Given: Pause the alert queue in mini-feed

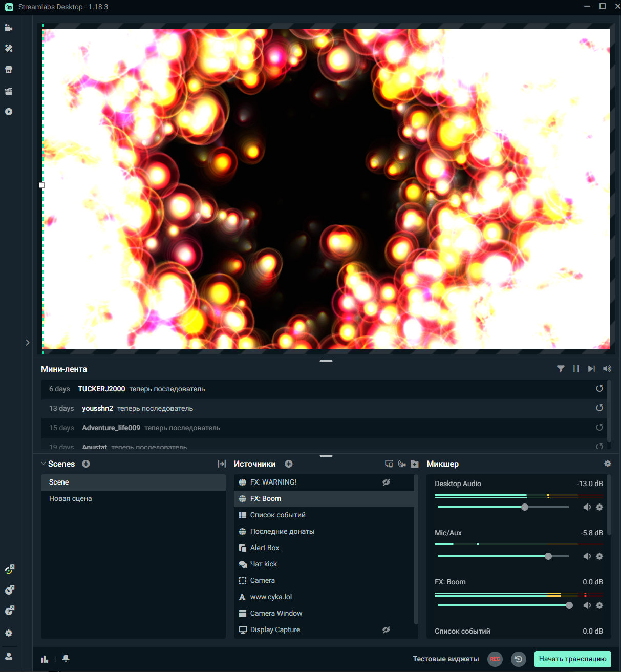Looking at the screenshot, I should click(x=576, y=369).
